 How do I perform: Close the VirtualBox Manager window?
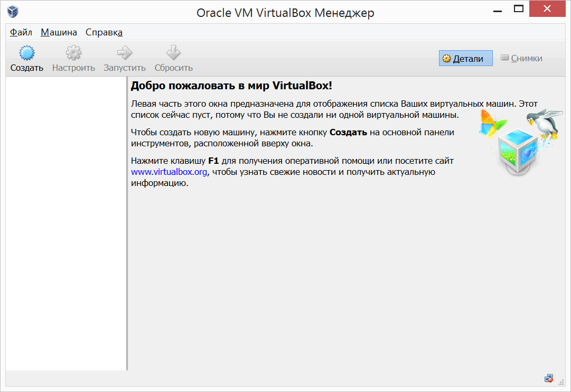pyautogui.click(x=547, y=9)
